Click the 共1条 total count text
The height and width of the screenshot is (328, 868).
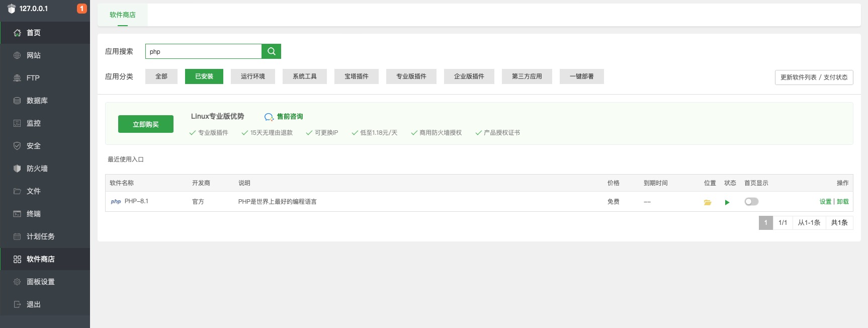(x=839, y=223)
